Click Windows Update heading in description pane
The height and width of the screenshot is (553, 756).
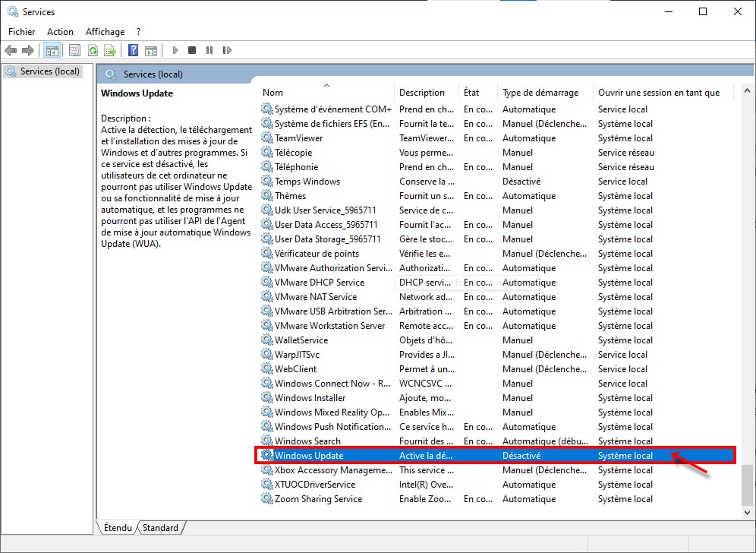coord(137,93)
